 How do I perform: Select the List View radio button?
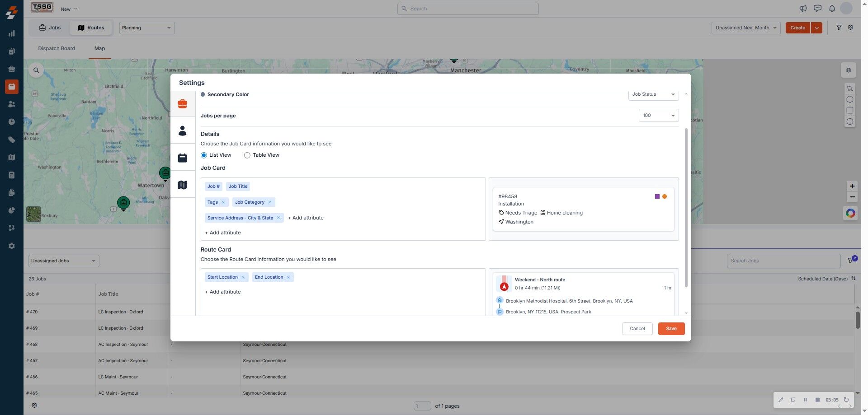click(204, 155)
